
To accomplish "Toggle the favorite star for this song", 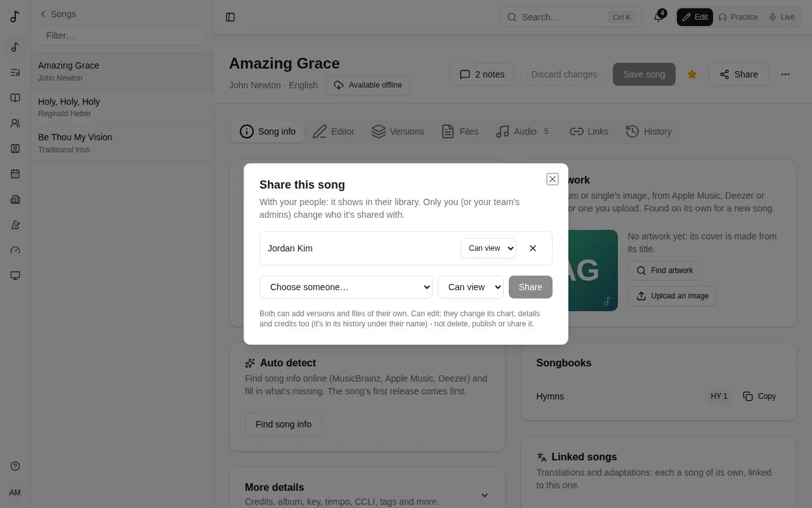I will (692, 74).
